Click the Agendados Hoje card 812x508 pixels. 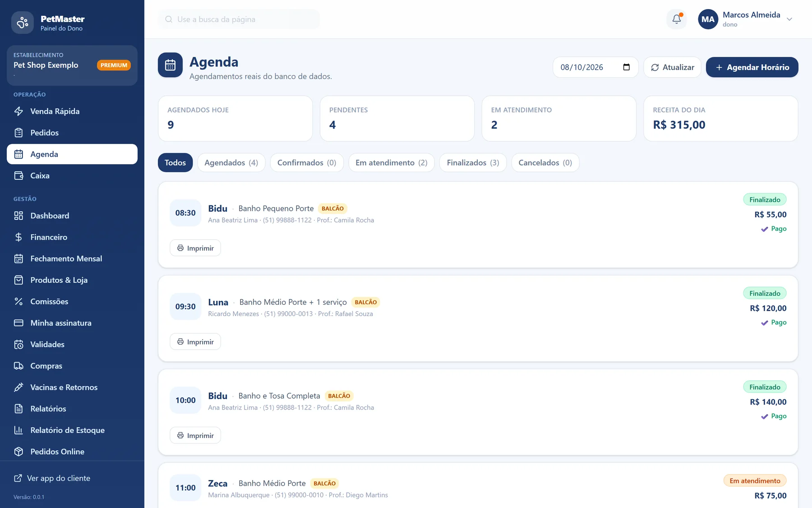point(235,118)
